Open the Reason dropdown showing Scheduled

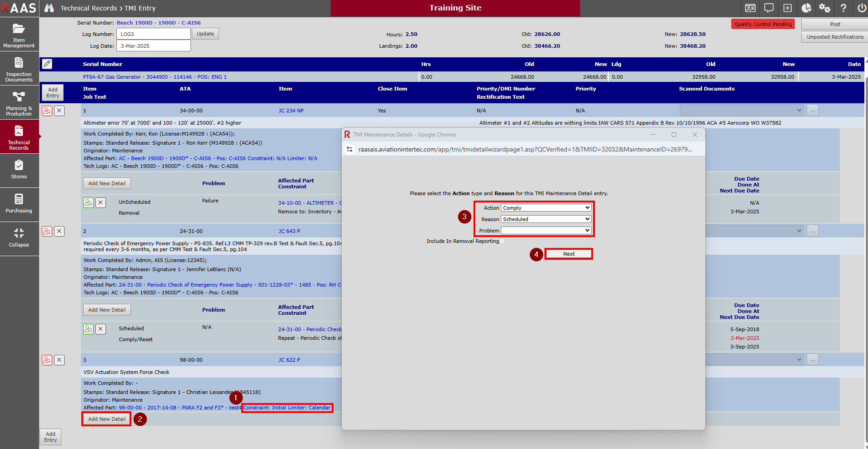click(x=545, y=219)
